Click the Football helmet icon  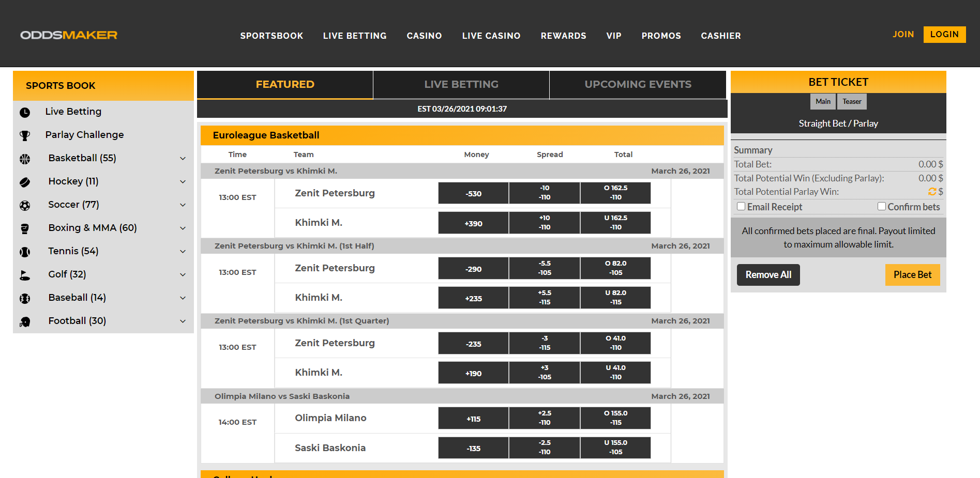(x=25, y=321)
